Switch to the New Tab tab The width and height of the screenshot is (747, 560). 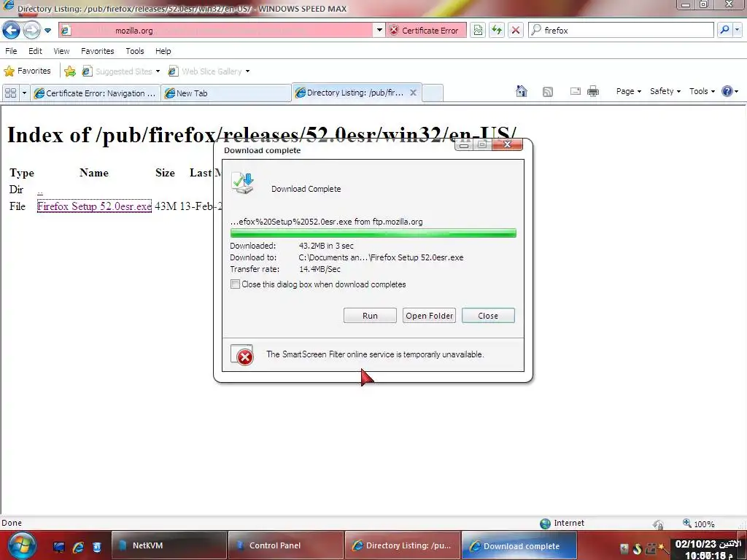point(226,93)
